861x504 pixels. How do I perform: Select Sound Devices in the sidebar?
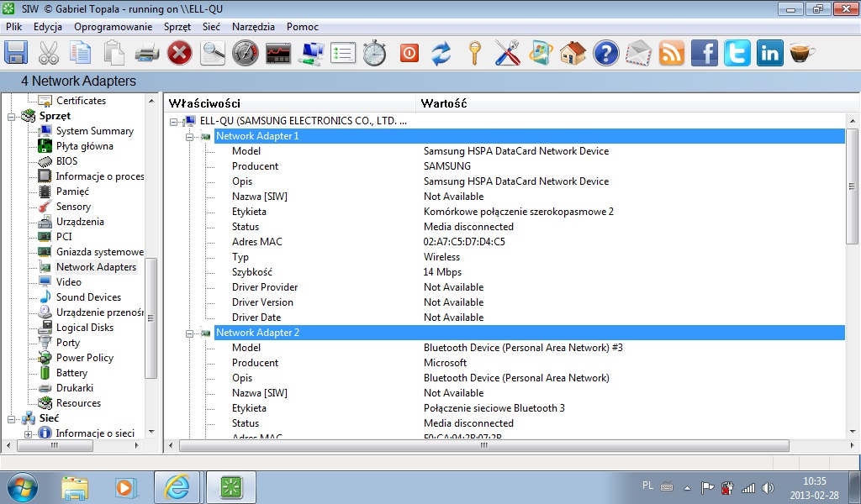tap(88, 297)
